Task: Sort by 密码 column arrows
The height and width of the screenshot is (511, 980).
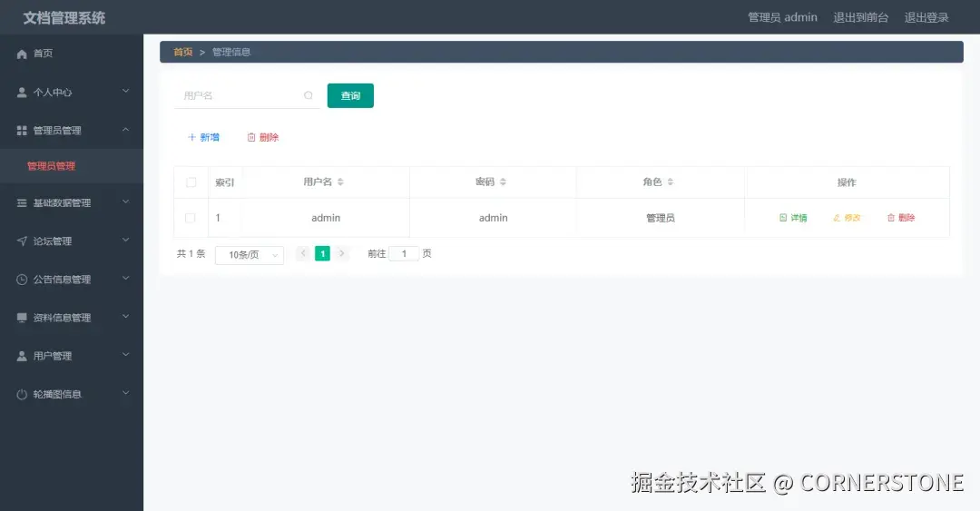Action: (503, 182)
